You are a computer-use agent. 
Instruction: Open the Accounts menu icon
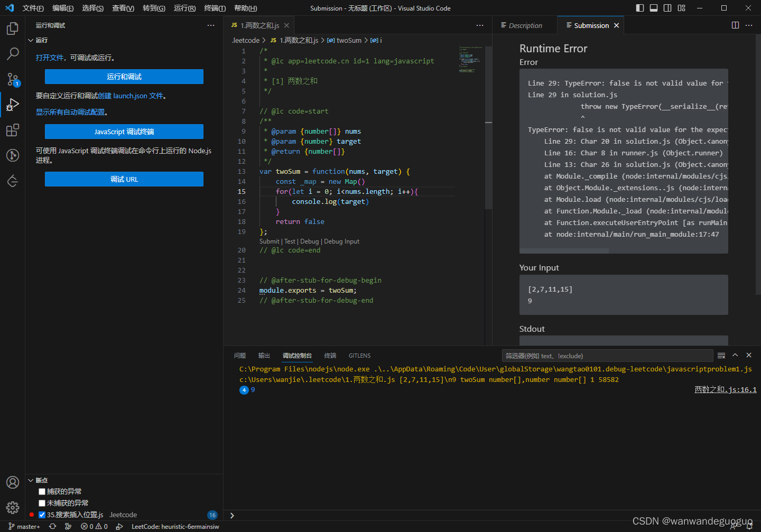[13, 482]
